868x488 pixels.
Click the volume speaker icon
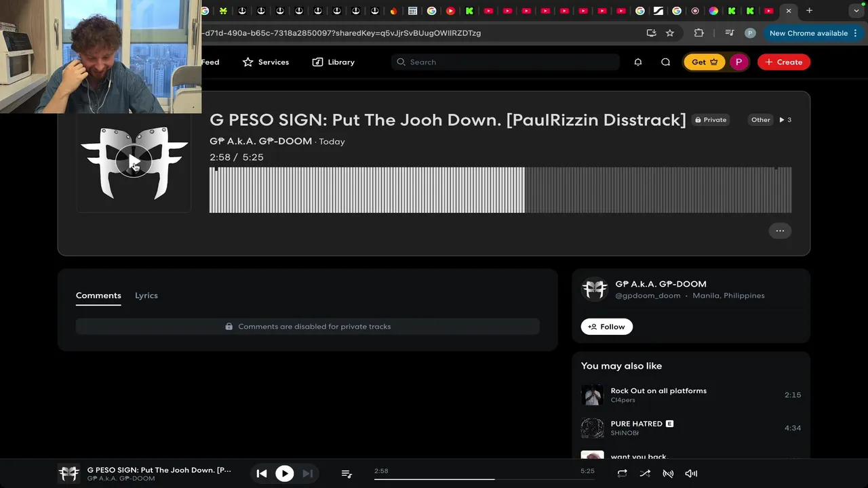[691, 474]
